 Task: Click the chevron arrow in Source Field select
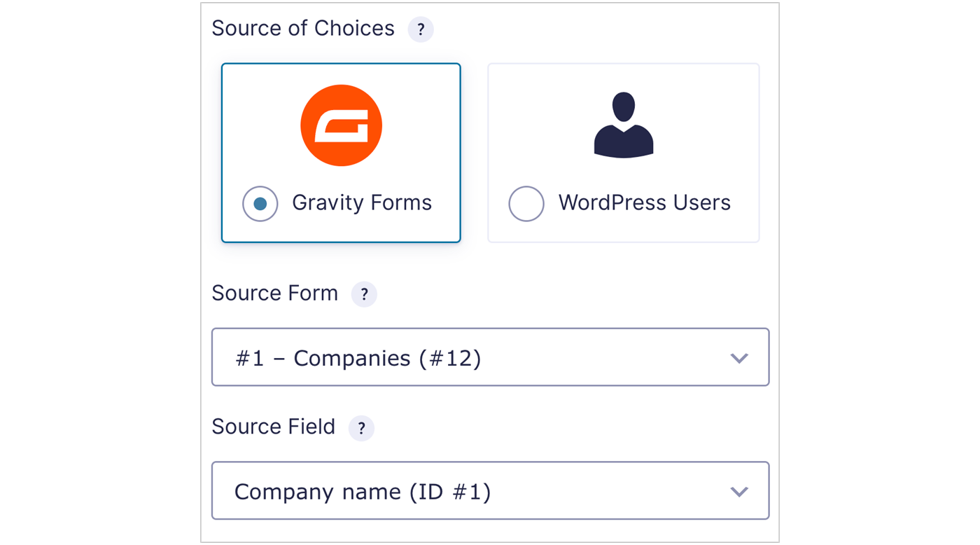click(x=739, y=492)
